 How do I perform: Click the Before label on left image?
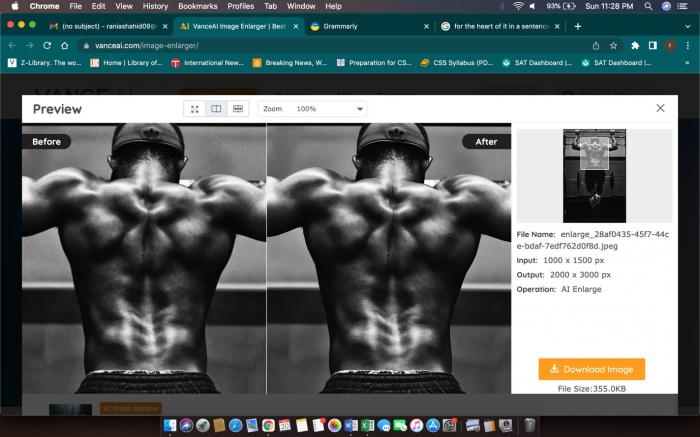[46, 142]
